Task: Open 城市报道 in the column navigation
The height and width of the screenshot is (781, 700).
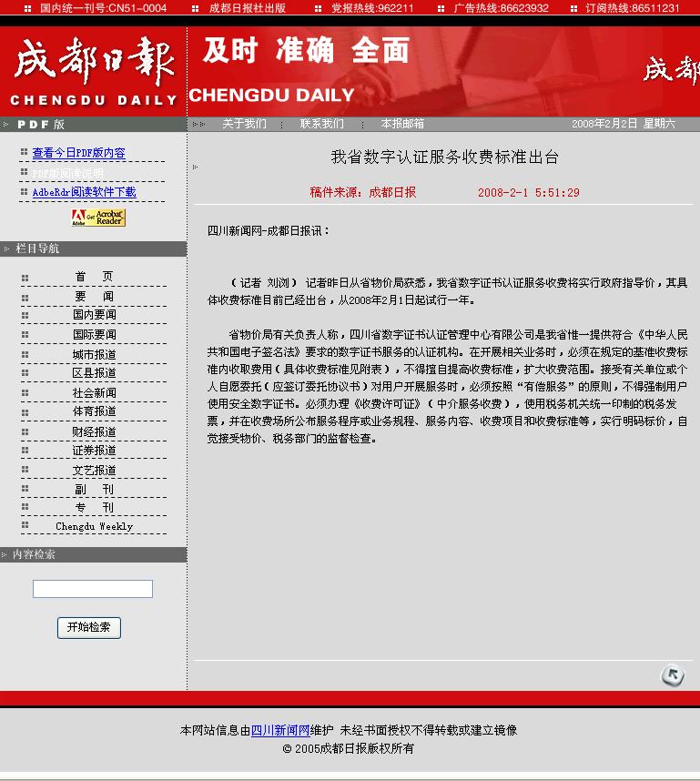Action: (95, 354)
